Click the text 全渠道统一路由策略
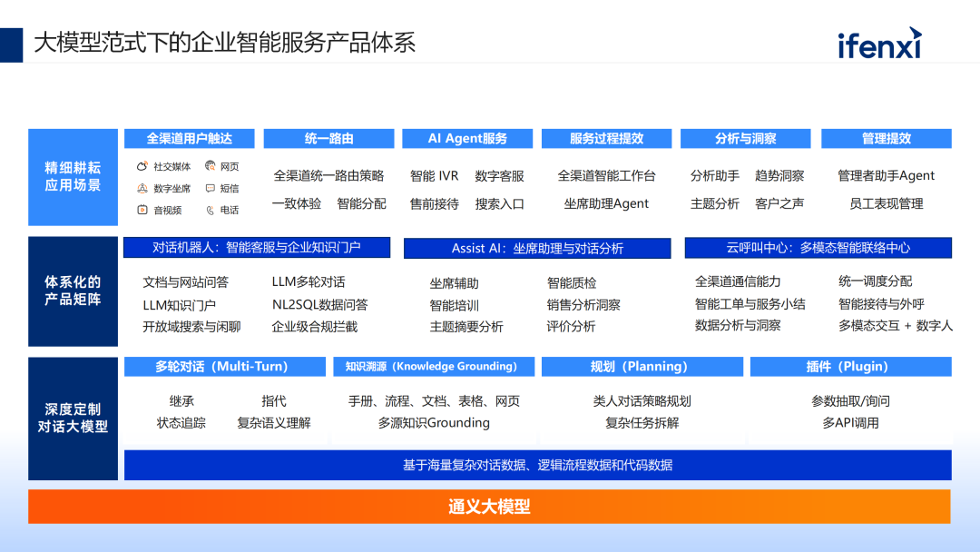Screen dimensions: 980x552 tap(328, 176)
